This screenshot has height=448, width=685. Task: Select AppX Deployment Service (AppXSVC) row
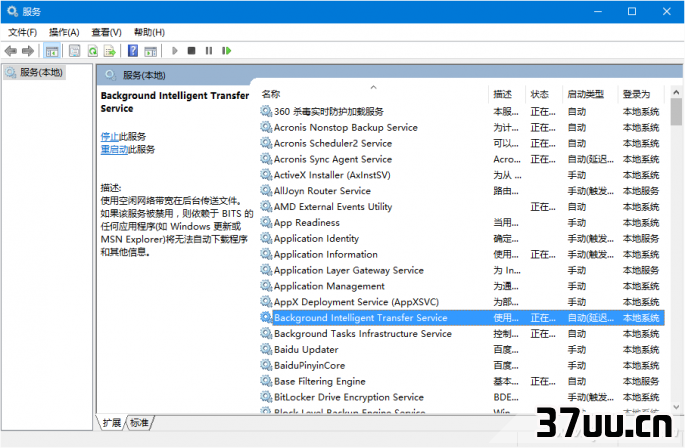462,302
